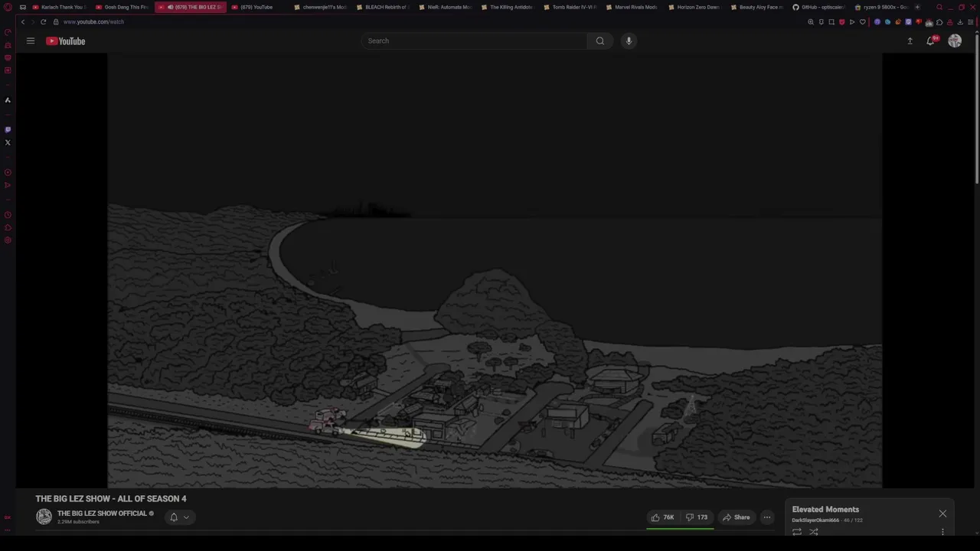Reload the page

(43, 21)
